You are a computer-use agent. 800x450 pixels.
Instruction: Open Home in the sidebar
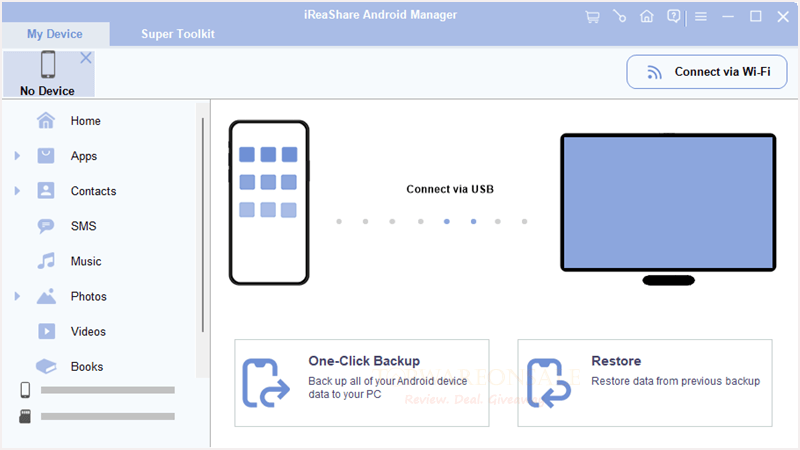click(85, 121)
